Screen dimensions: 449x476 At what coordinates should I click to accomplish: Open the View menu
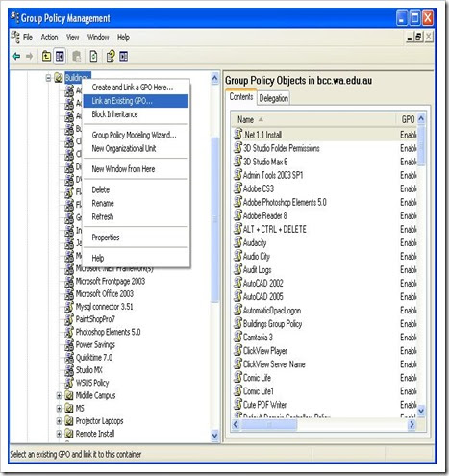(73, 38)
